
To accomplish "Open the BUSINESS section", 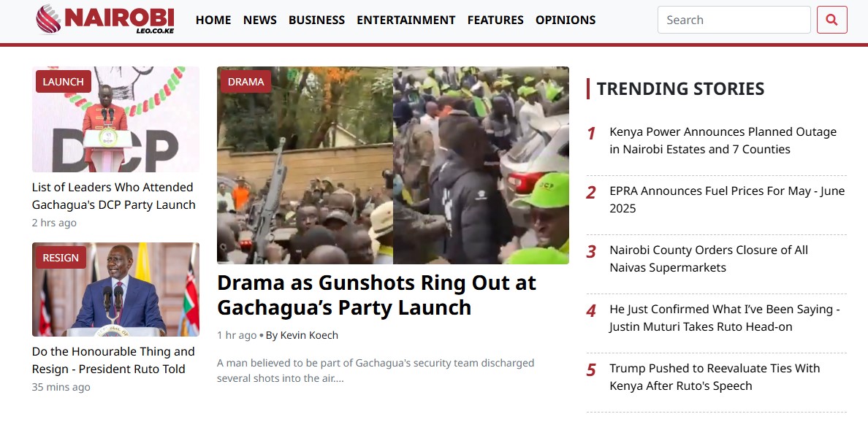I will [316, 20].
